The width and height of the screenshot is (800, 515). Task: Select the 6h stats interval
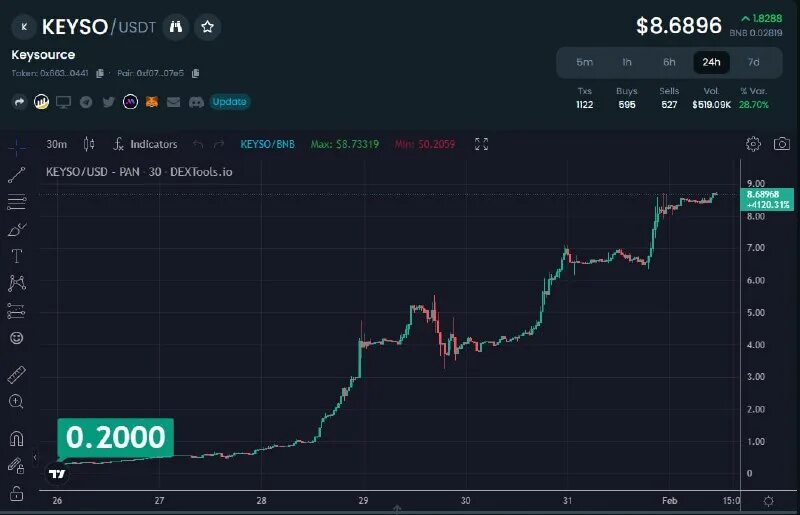669,62
